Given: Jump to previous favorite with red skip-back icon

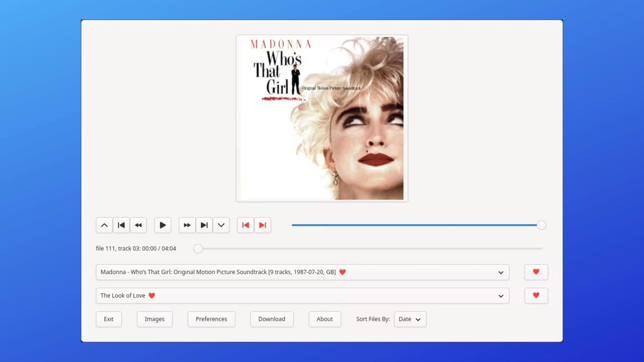Looking at the screenshot, I should tap(246, 225).
